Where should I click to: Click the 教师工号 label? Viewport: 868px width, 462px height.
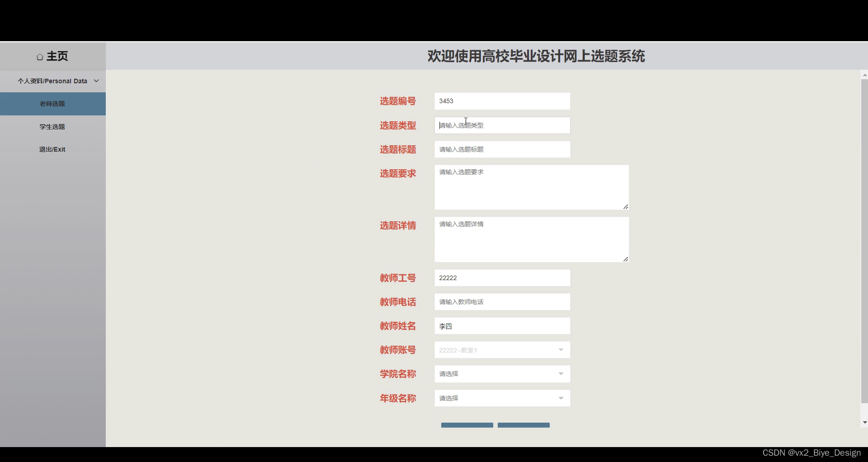coord(398,278)
